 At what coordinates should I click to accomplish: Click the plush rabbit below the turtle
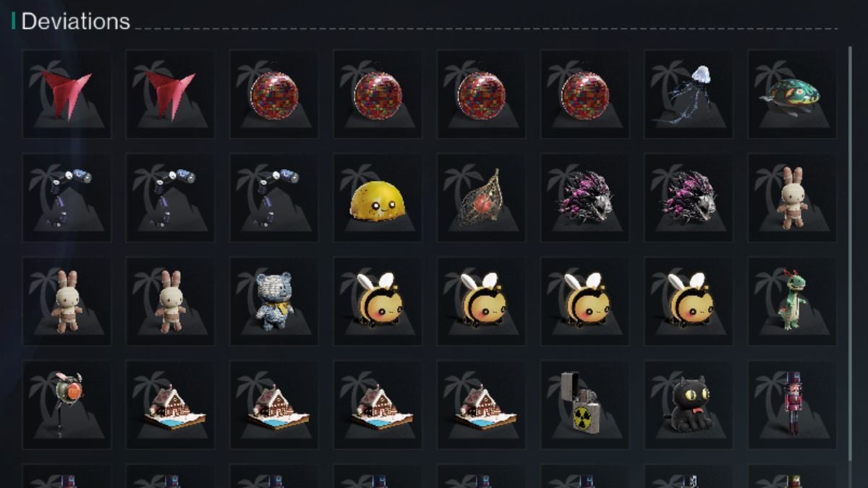click(792, 197)
